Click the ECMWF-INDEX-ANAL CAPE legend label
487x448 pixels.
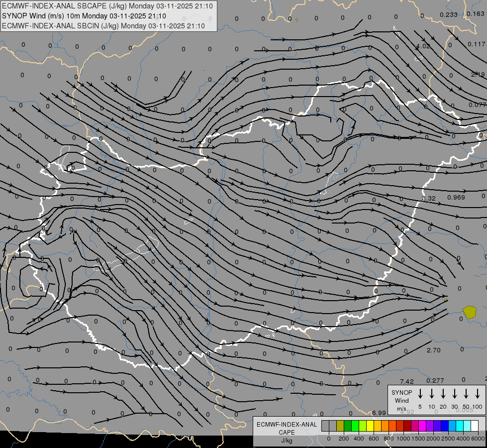point(287,429)
